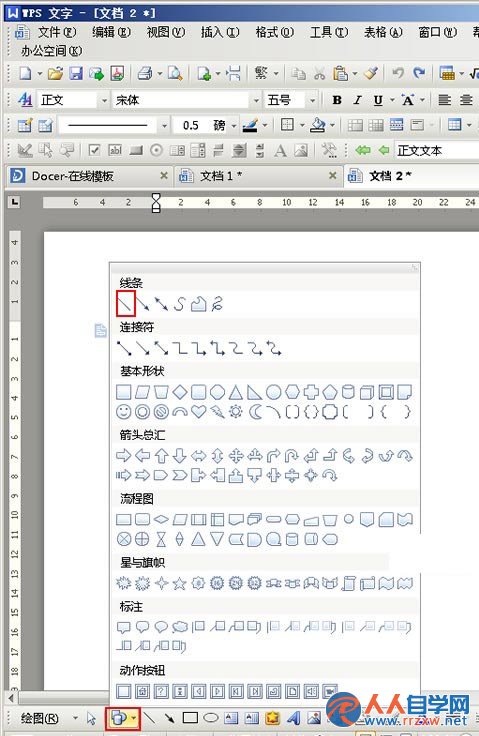Viewport: 479px width, 736px height.
Task: Click the 正文文本 outline level field
Action: tap(437, 150)
